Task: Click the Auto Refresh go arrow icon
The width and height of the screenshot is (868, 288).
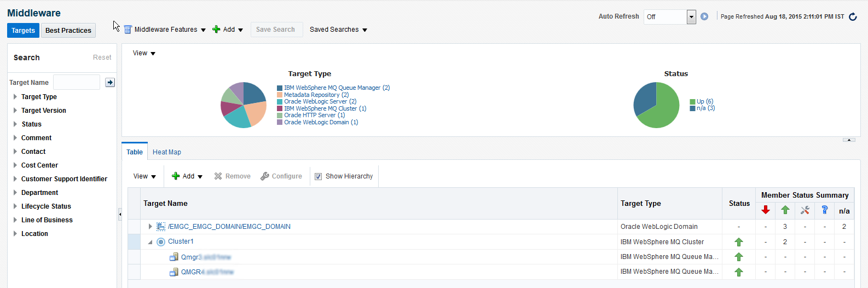Action: tap(704, 16)
